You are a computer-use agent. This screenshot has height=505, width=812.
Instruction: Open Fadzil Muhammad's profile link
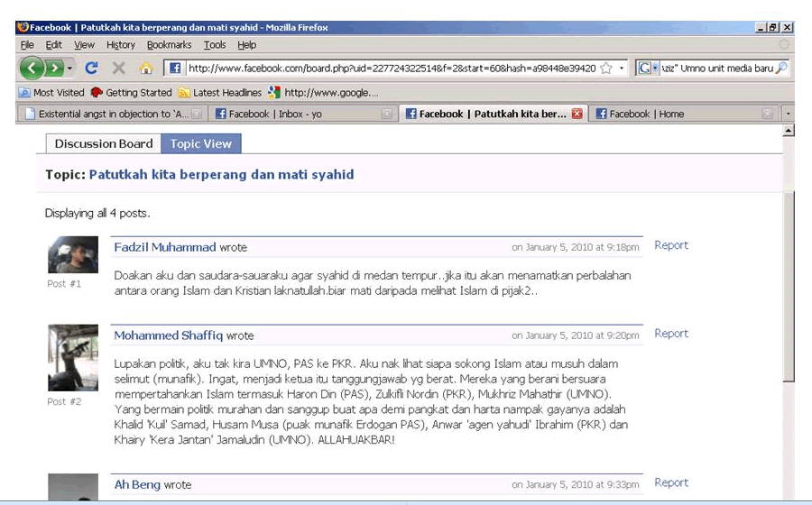click(165, 247)
